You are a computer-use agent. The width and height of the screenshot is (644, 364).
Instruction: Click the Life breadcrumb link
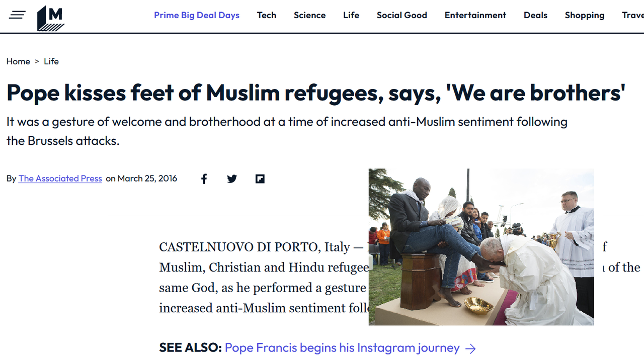(51, 61)
